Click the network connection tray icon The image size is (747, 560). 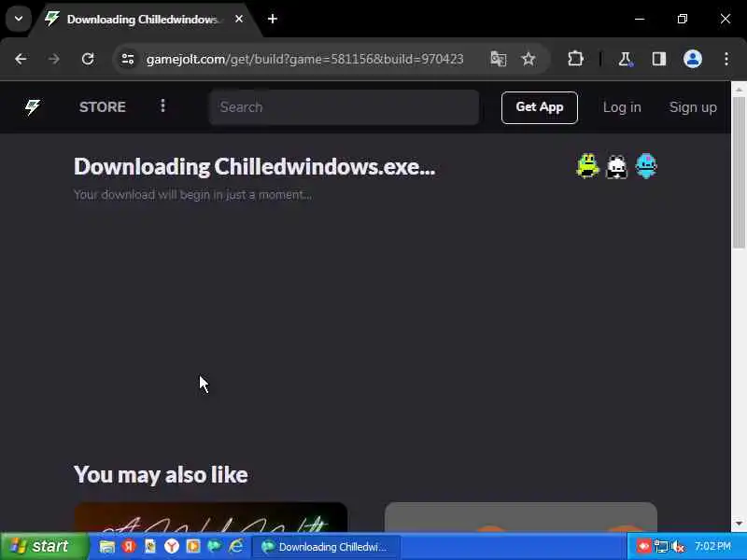pos(661,546)
